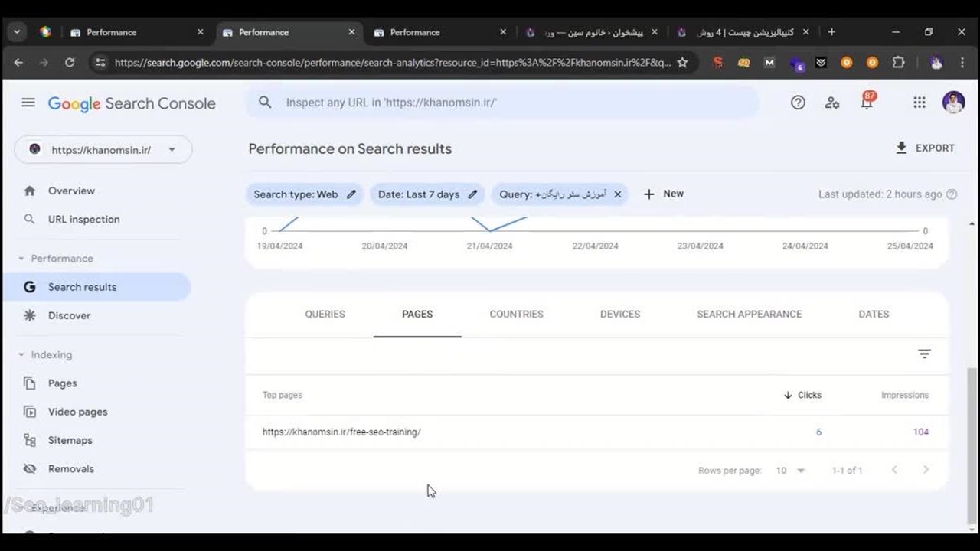
Task: Open the Google apps grid
Action: (x=920, y=103)
